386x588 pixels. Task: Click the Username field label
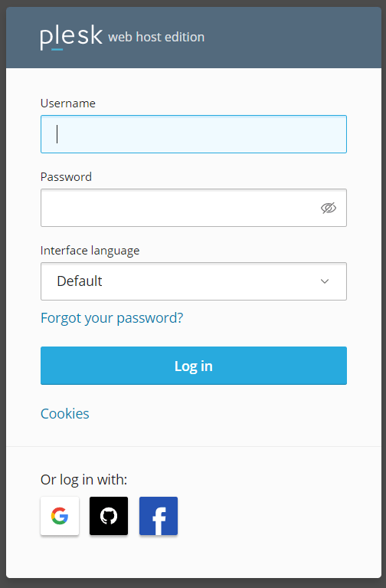click(68, 103)
